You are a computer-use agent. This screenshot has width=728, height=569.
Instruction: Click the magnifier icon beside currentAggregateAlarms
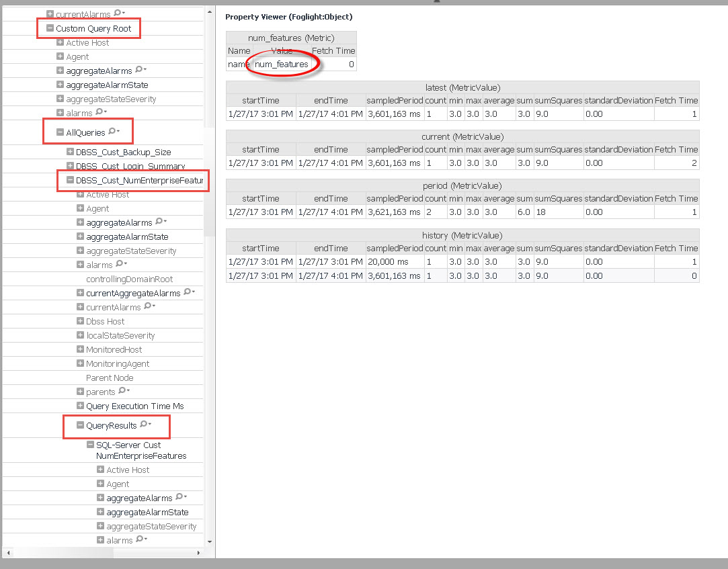point(188,292)
